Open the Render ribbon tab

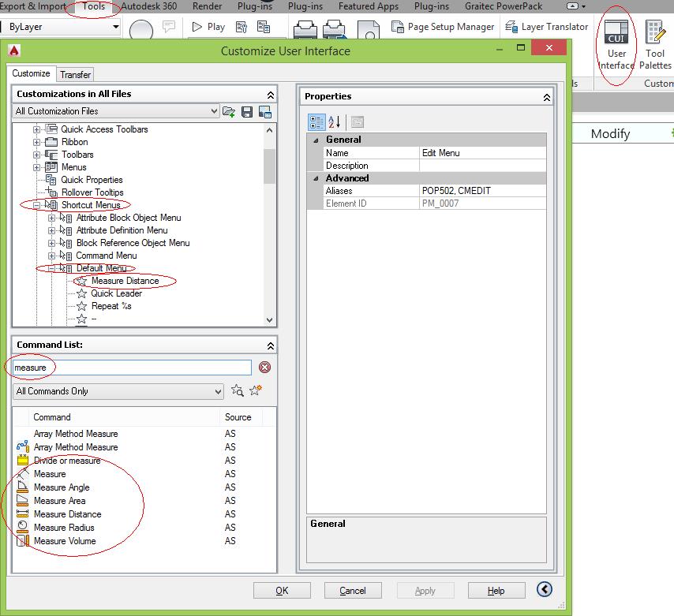click(208, 6)
